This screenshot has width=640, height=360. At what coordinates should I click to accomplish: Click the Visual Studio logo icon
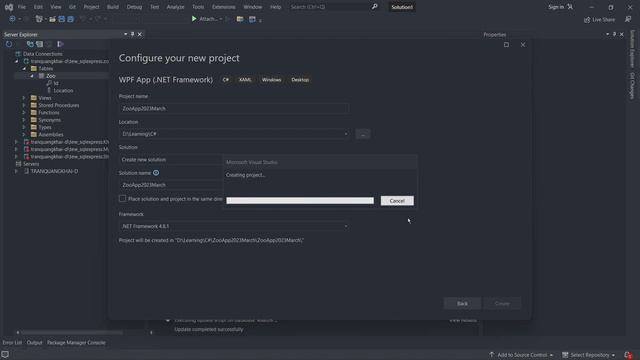[x=9, y=7]
